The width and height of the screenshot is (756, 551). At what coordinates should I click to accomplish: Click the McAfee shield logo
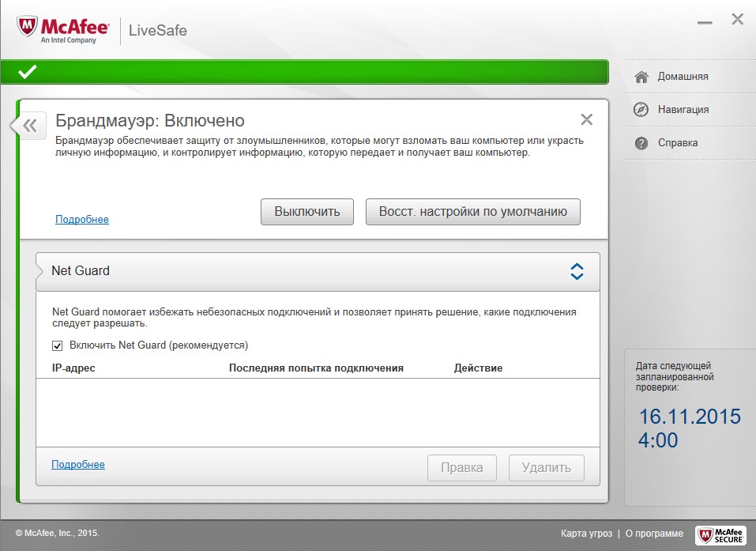tap(27, 26)
